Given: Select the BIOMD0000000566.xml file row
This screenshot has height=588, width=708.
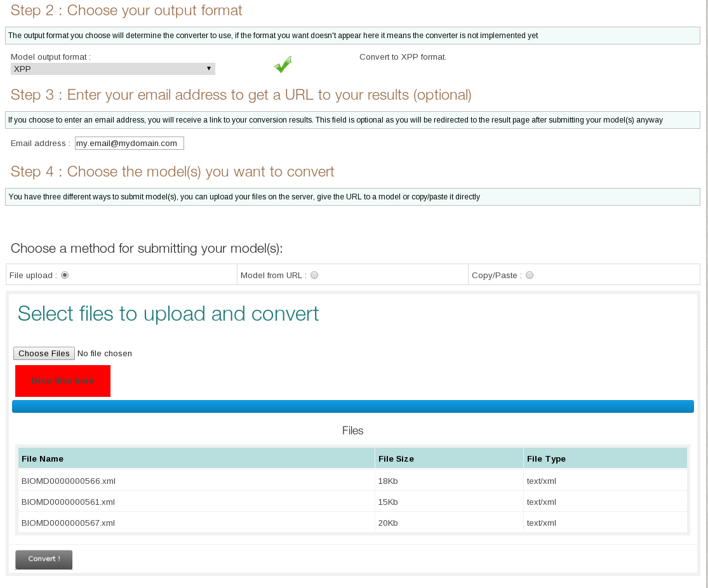Looking at the screenshot, I should (x=69, y=481).
